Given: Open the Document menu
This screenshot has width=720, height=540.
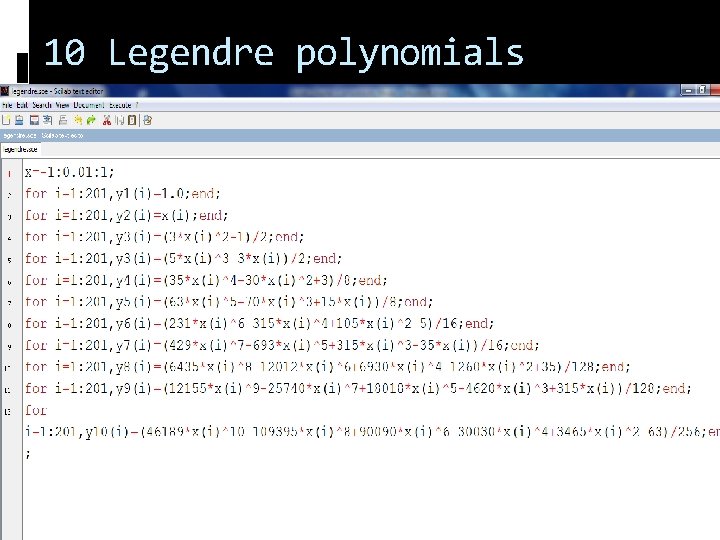Looking at the screenshot, I should tap(89, 105).
